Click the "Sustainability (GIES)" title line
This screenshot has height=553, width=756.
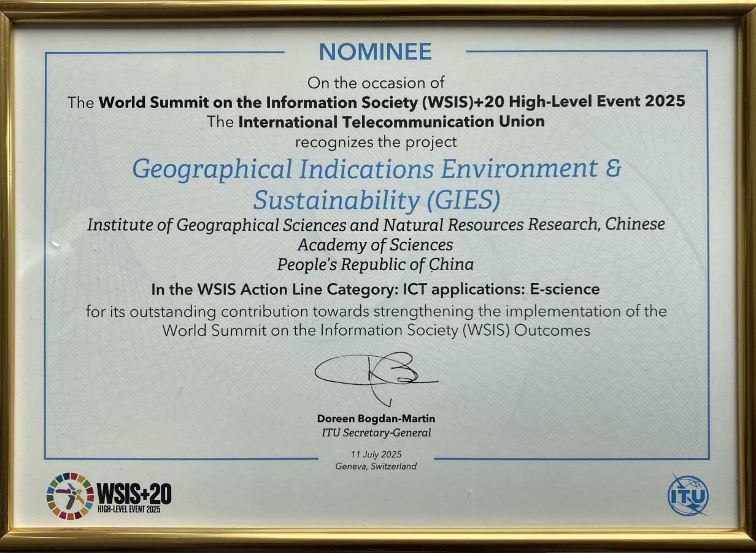pyautogui.click(x=377, y=199)
